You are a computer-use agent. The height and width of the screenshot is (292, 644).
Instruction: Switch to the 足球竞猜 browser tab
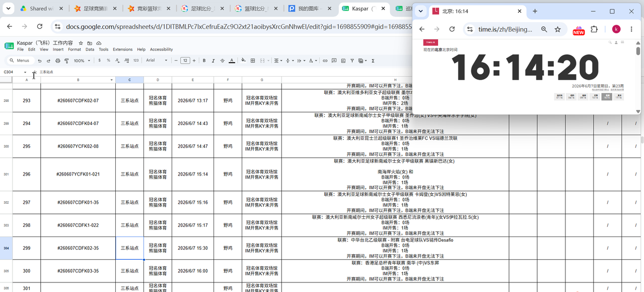(94, 9)
